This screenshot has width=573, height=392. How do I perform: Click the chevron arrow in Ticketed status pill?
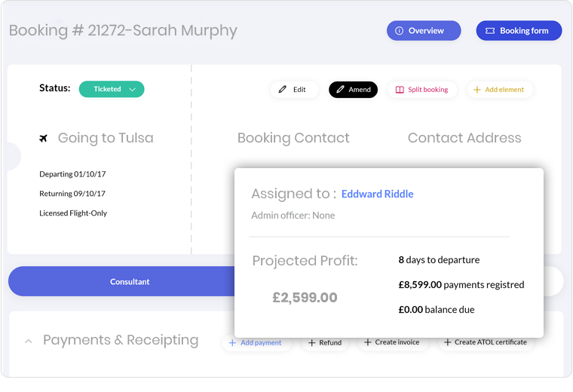[132, 90]
